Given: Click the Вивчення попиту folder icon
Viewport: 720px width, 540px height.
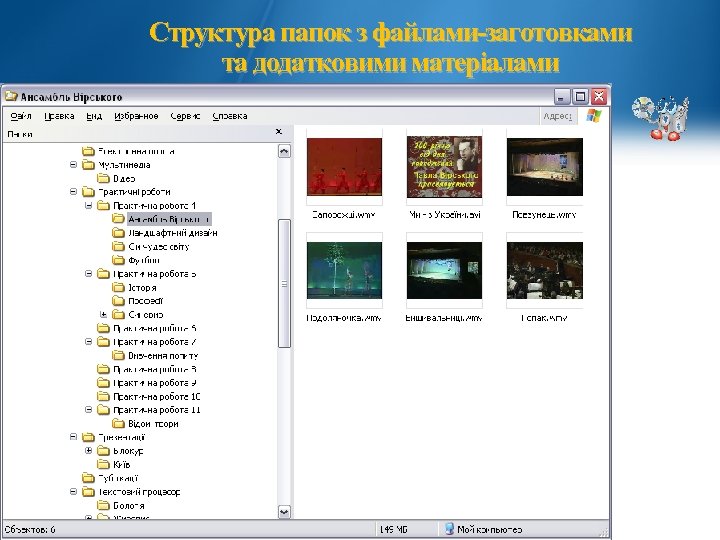Looking at the screenshot, I should 118,355.
